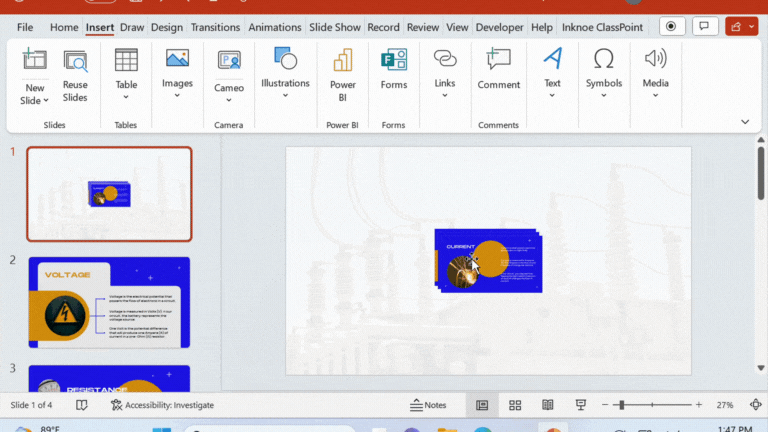Open the Record tab

(384, 27)
